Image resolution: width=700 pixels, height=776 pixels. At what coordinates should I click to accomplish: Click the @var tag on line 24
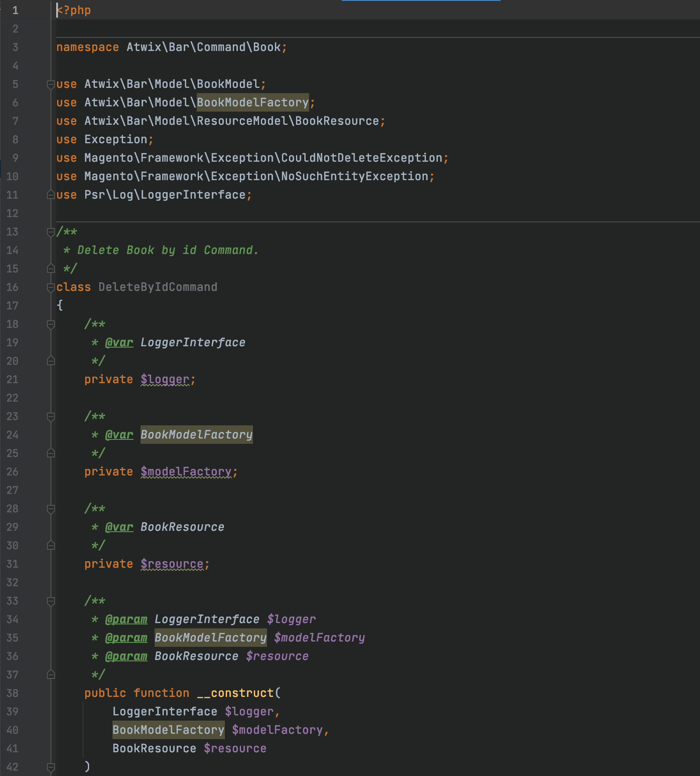tap(119, 435)
